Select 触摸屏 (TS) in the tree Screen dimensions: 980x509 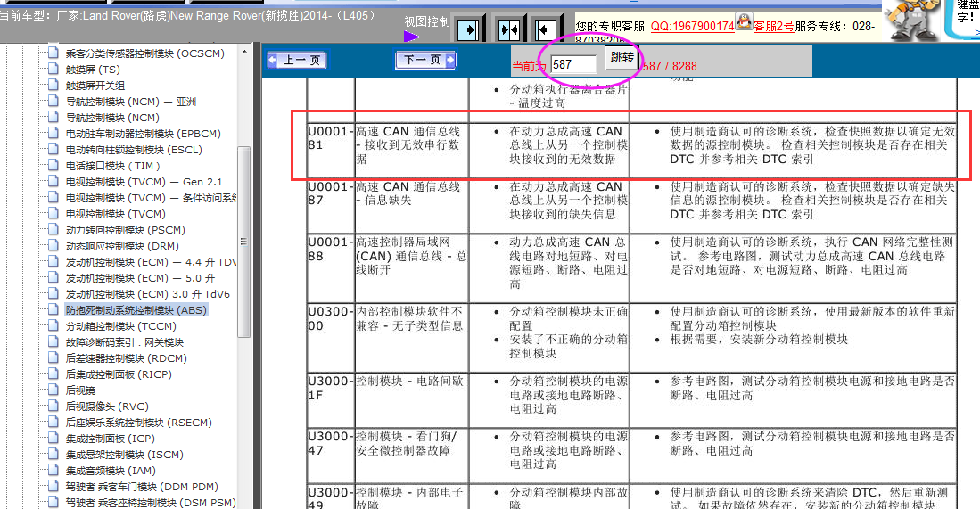pyautogui.click(x=93, y=70)
